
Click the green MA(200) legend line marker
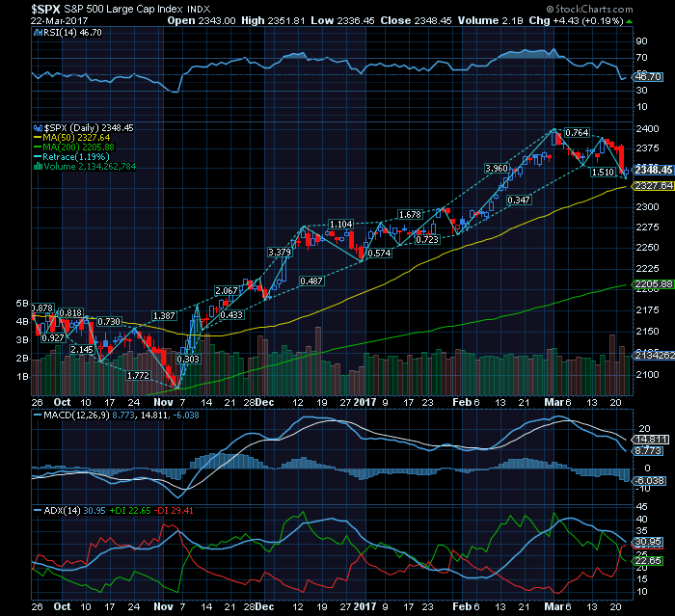[x=38, y=147]
